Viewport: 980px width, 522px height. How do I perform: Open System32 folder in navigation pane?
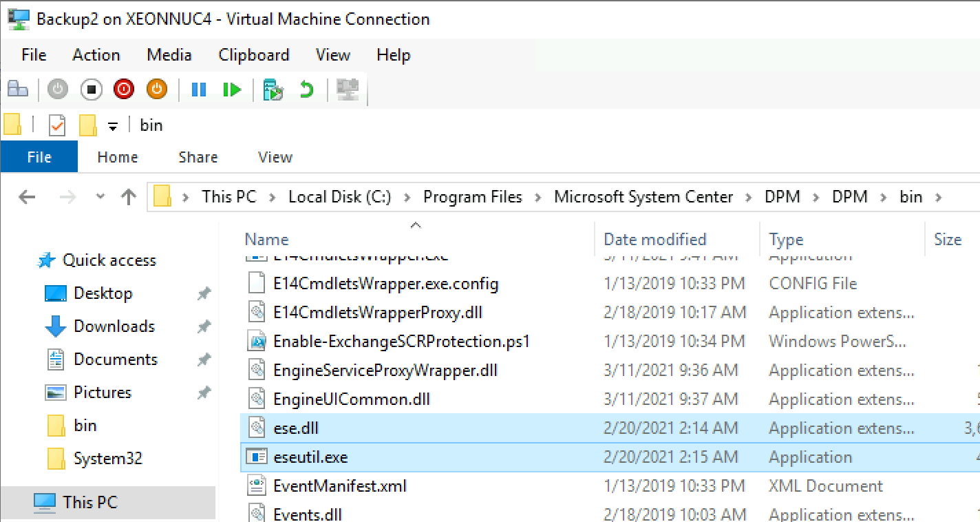click(x=108, y=459)
